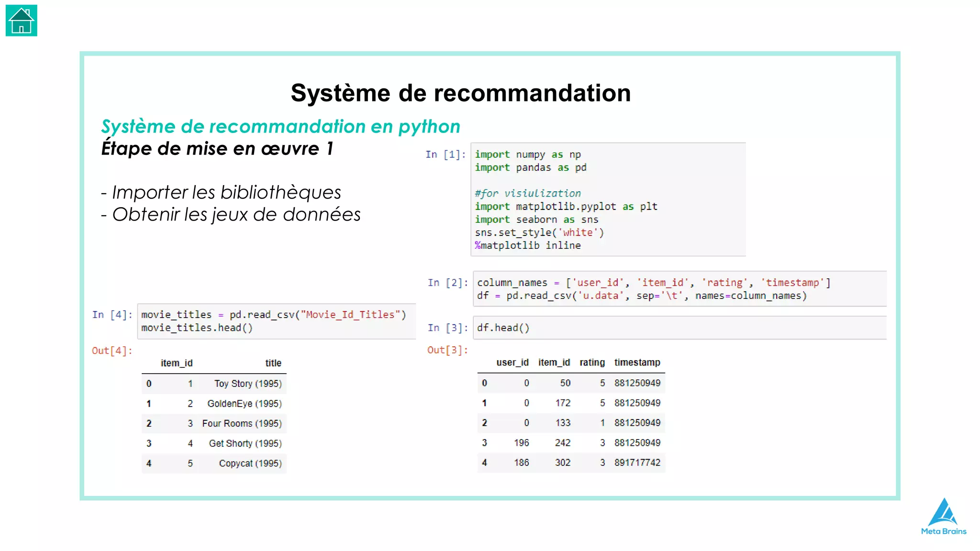The height and width of the screenshot is (551, 980).
Task: Click the sns.set_style('white') line
Action: pyautogui.click(x=539, y=232)
